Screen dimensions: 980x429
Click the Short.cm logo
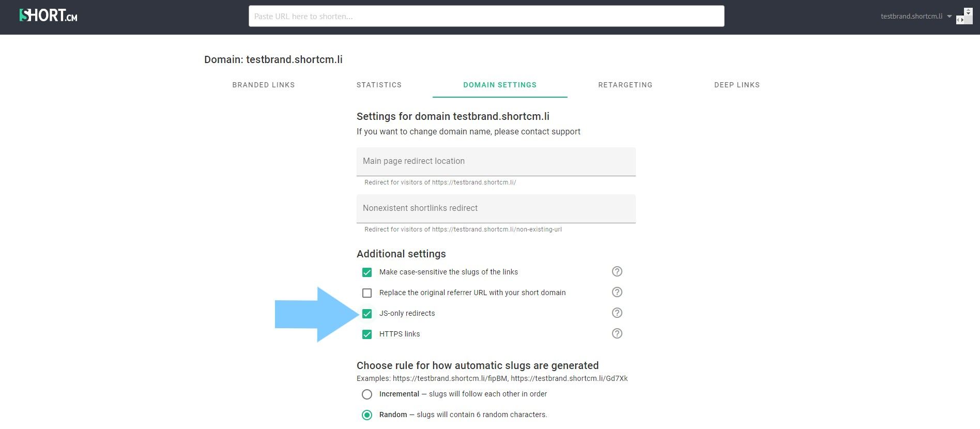(48, 16)
